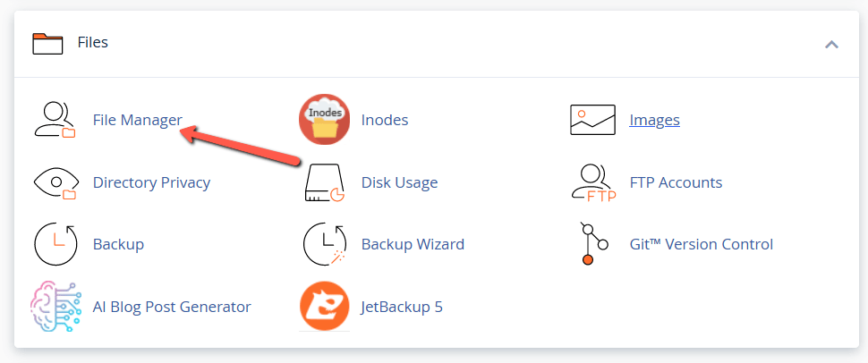Viewport: 868px width, 363px height.
Task: Open the File Manager link
Action: coord(137,120)
